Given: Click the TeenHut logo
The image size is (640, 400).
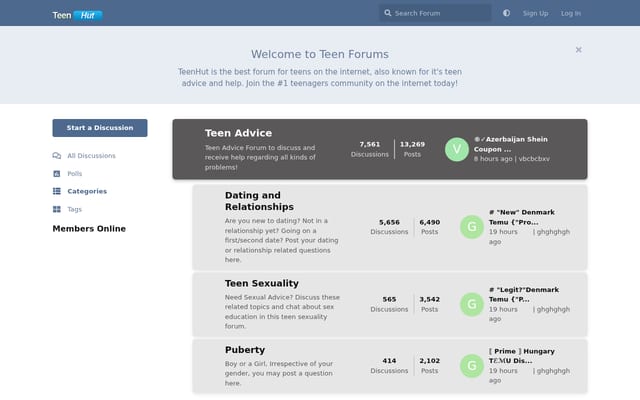Looking at the screenshot, I should coord(78,15).
